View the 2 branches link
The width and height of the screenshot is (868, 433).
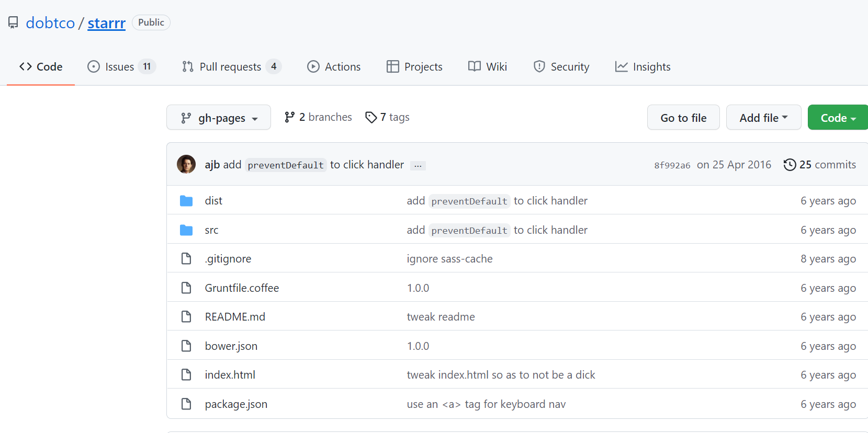[x=318, y=117]
